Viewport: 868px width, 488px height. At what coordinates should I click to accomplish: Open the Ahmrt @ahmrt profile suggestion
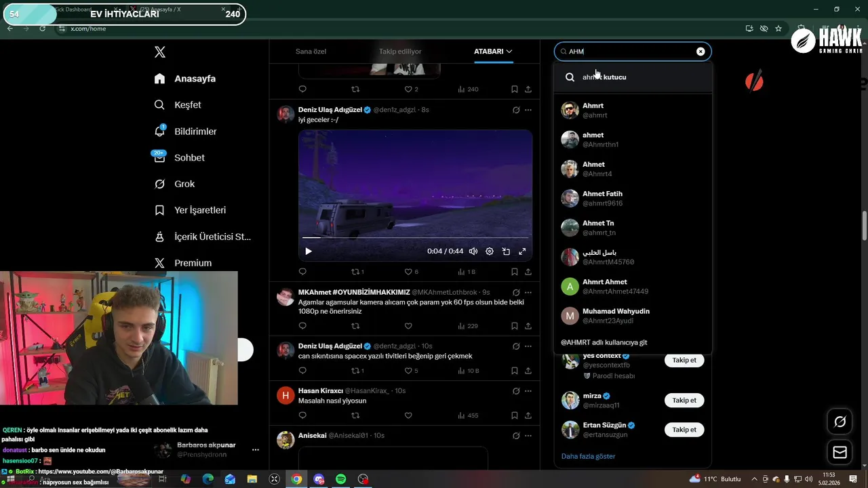coord(633,110)
